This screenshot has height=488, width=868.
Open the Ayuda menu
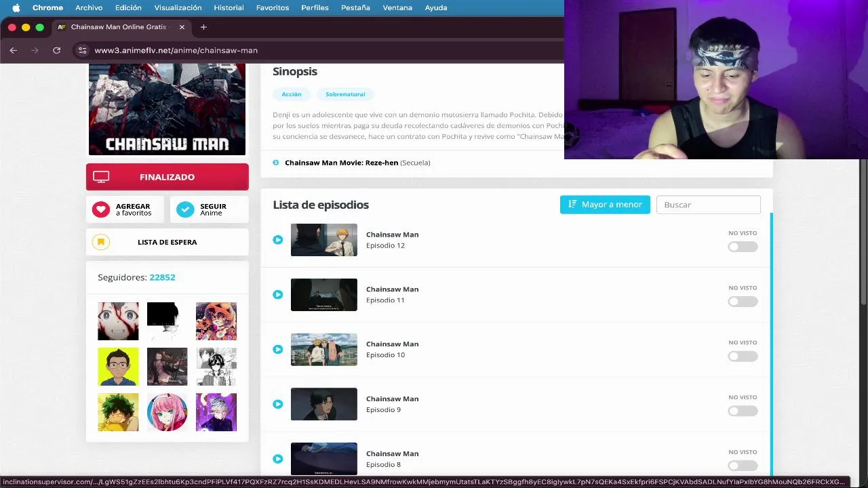436,7
